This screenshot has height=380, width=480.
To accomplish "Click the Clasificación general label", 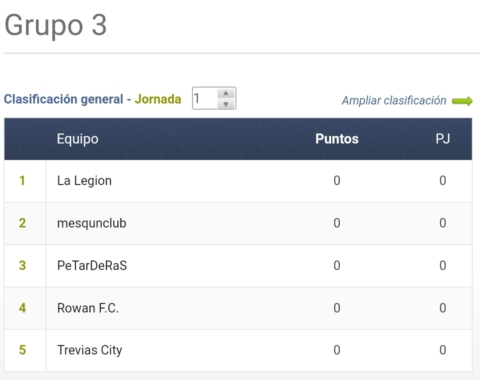I will (63, 99).
